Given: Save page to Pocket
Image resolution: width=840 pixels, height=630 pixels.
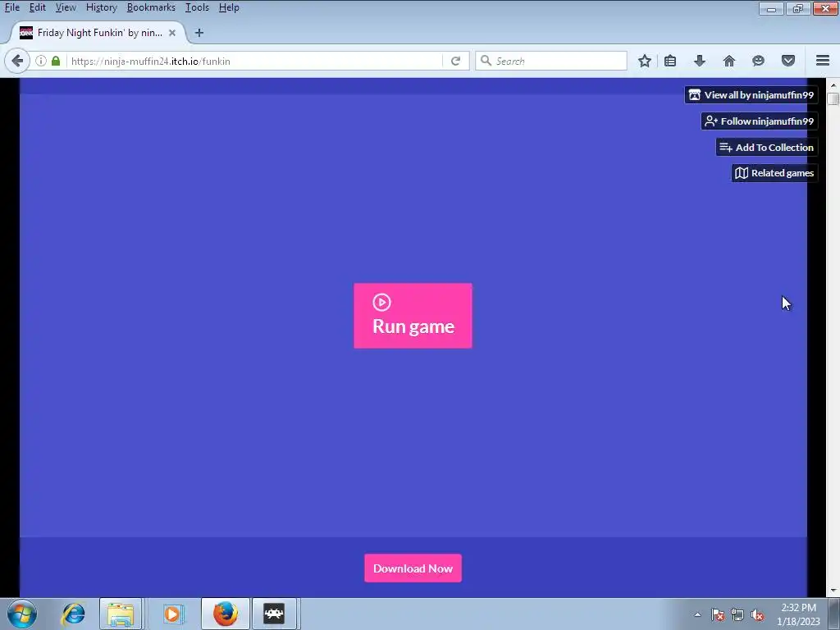Looking at the screenshot, I should click(788, 61).
